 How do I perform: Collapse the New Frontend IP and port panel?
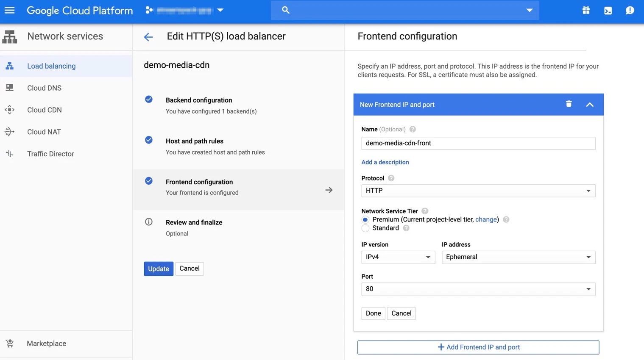(590, 105)
